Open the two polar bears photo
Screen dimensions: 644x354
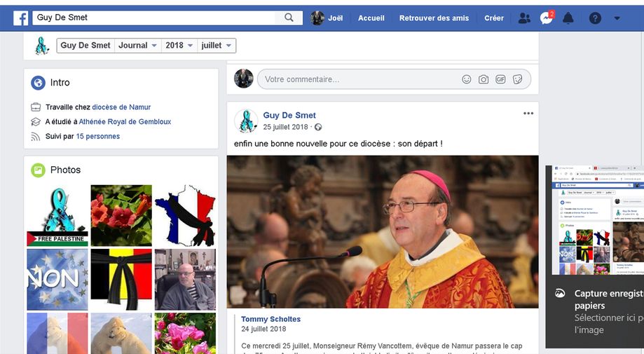coord(121,334)
